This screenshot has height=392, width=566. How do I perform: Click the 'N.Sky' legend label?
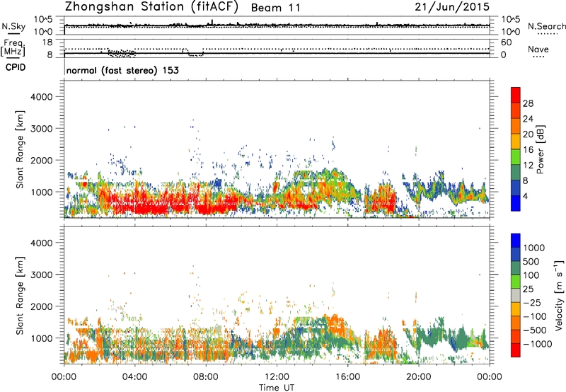pyautogui.click(x=13, y=26)
